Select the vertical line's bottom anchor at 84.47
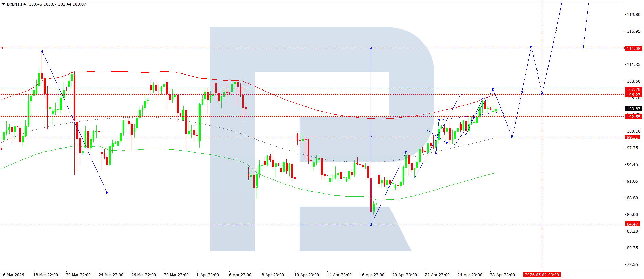Screen dimensions: 644x279 (x=371, y=225)
